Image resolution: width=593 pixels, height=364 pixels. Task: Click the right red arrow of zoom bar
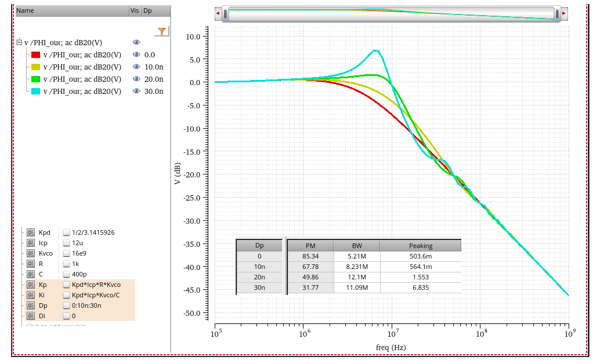(x=564, y=13)
